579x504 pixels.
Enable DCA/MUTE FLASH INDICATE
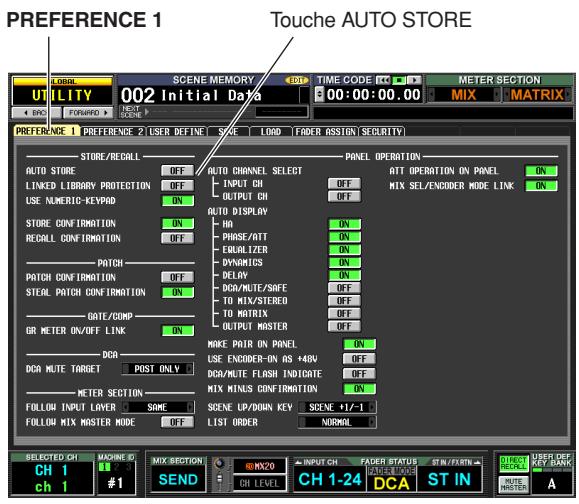[x=359, y=374]
